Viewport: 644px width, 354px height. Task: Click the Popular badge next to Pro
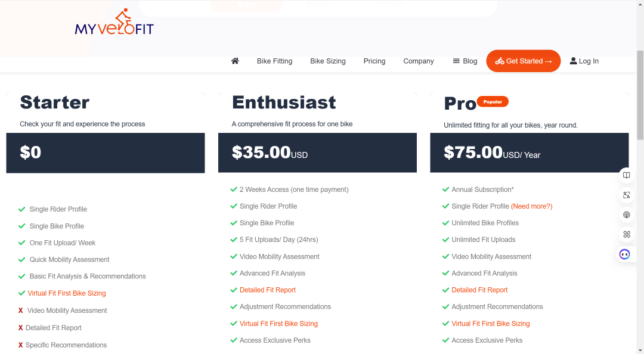coord(493,101)
